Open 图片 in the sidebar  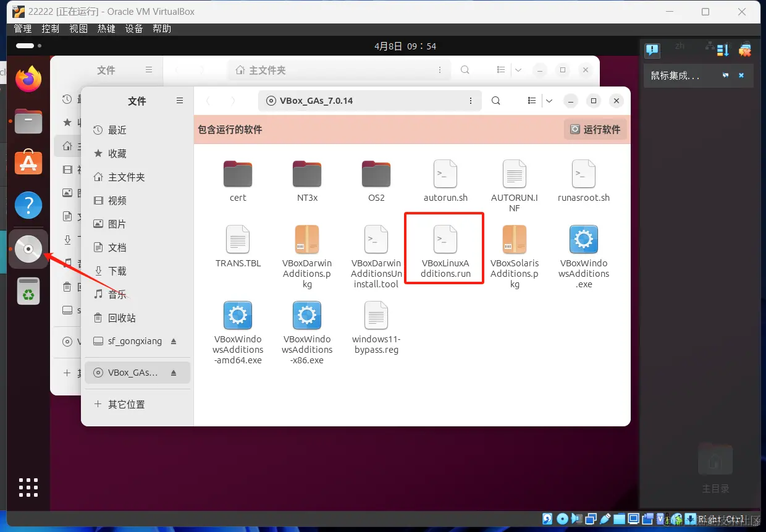[x=138, y=224]
